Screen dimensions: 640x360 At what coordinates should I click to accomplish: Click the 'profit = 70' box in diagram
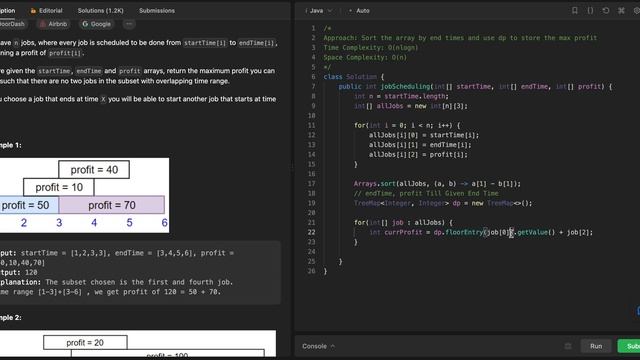click(112, 205)
